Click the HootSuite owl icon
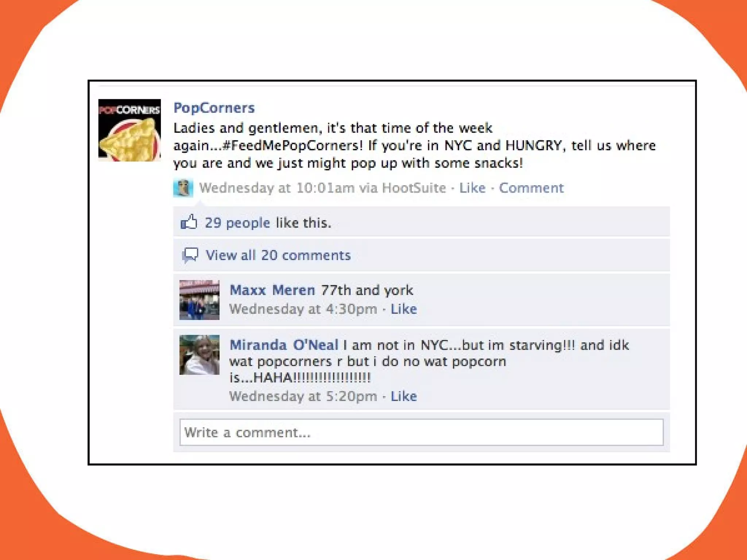The image size is (747, 560). click(x=183, y=188)
